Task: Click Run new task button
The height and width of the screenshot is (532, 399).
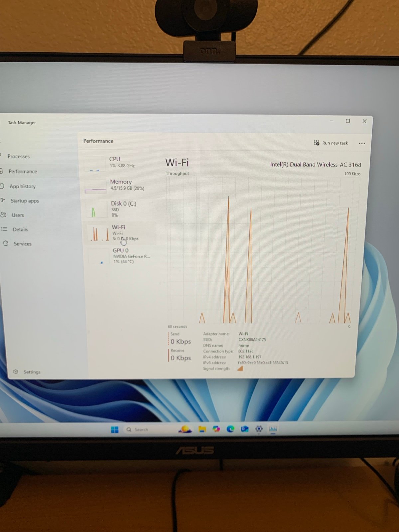Action: (x=331, y=143)
